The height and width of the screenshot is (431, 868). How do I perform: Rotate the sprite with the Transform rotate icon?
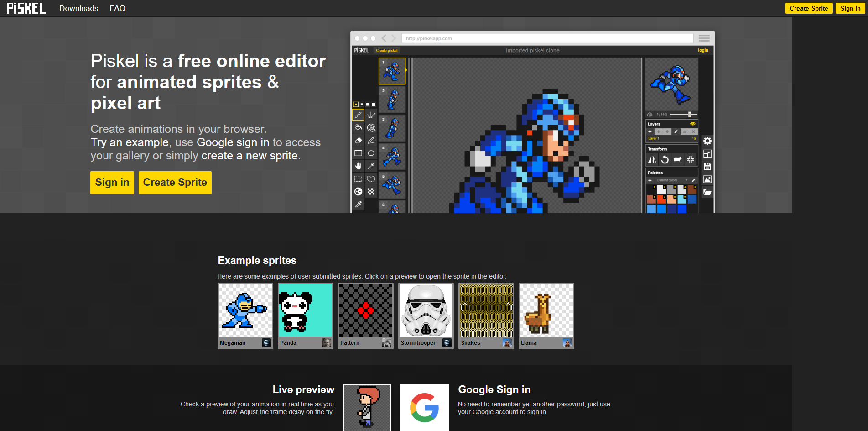[x=665, y=159]
